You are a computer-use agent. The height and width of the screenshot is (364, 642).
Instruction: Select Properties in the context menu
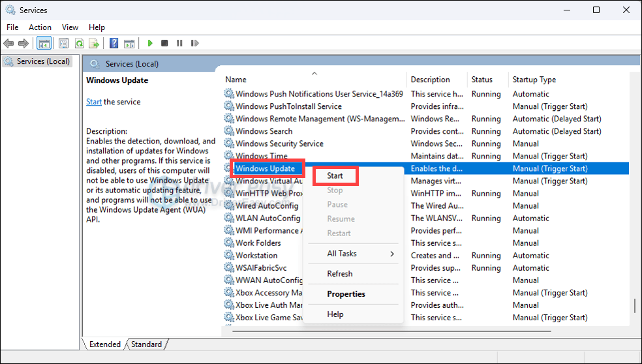tap(346, 294)
